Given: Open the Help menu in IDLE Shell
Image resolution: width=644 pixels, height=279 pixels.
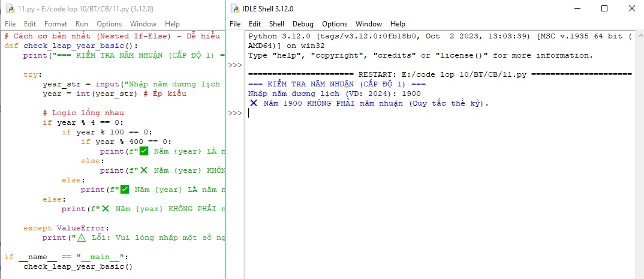Looking at the screenshot, I should [x=398, y=24].
